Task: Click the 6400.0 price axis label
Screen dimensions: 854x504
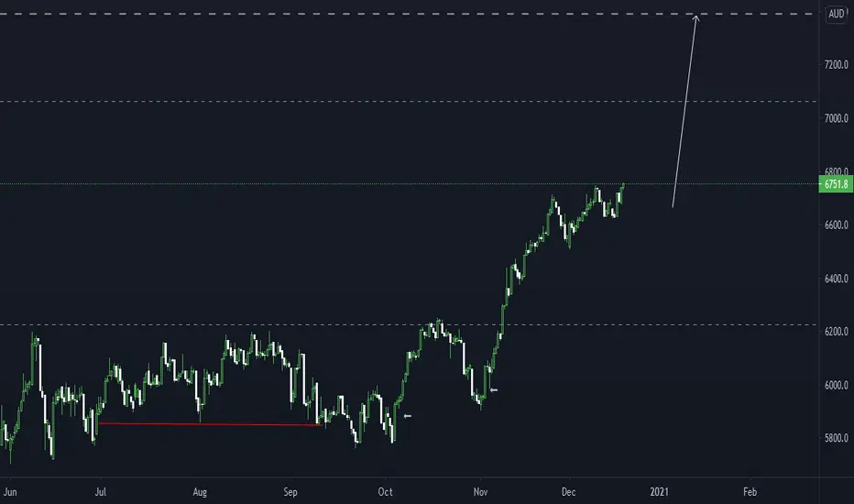Action: tap(836, 279)
